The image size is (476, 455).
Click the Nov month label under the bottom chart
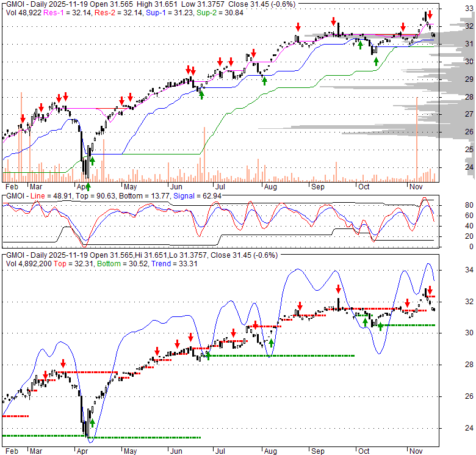pyautogui.click(x=416, y=451)
